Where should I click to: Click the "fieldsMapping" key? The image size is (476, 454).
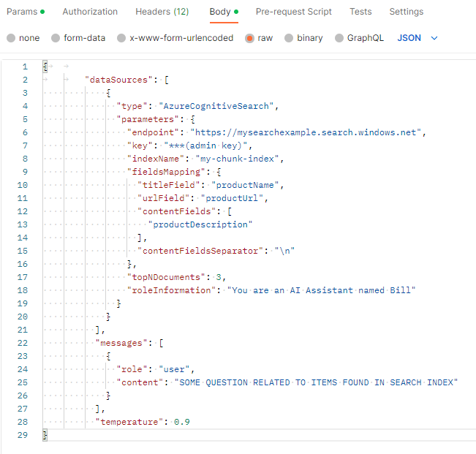166,172
